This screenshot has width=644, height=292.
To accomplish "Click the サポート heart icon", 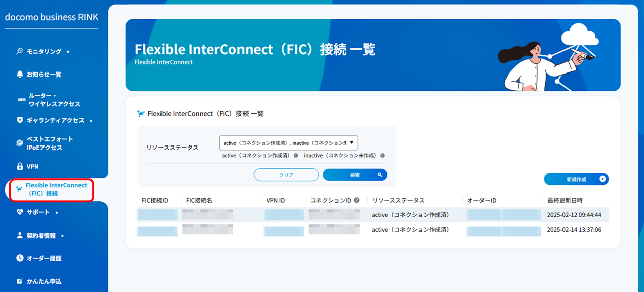I will 20,212.
